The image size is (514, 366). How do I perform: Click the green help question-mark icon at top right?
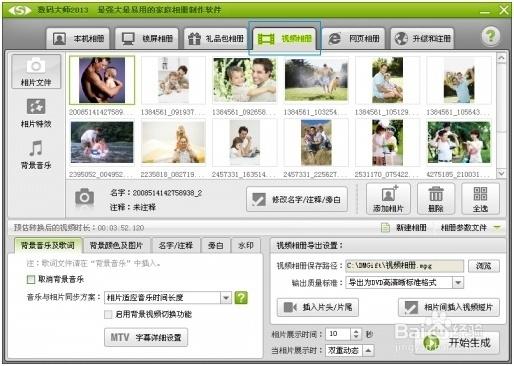click(x=490, y=36)
